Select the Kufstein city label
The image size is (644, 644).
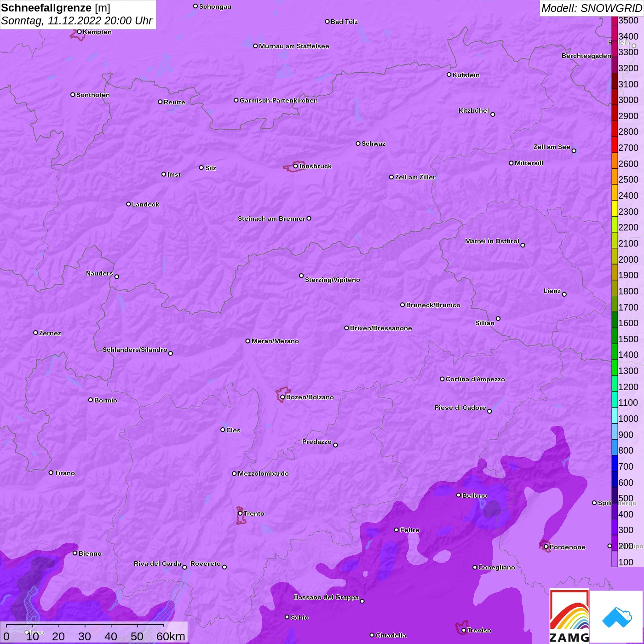pos(466,75)
